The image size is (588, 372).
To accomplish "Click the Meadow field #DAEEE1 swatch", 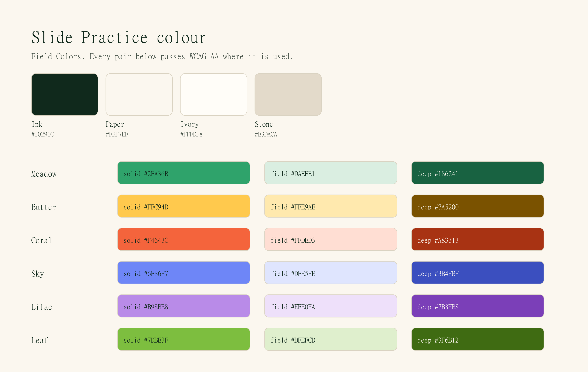I will coord(331,173).
